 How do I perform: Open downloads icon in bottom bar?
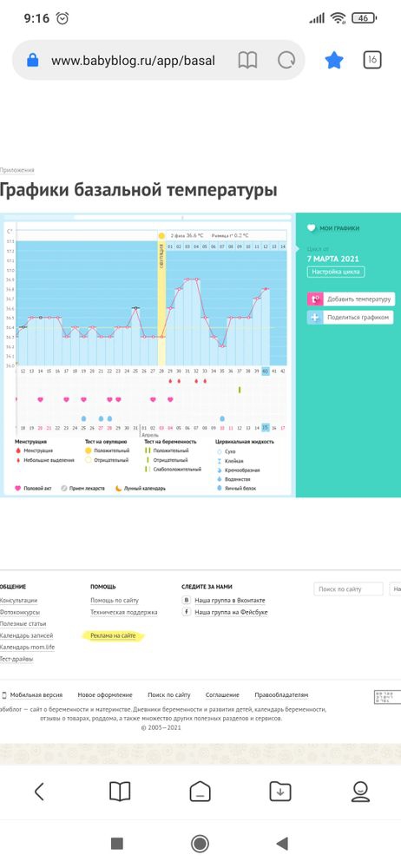pyautogui.click(x=280, y=792)
